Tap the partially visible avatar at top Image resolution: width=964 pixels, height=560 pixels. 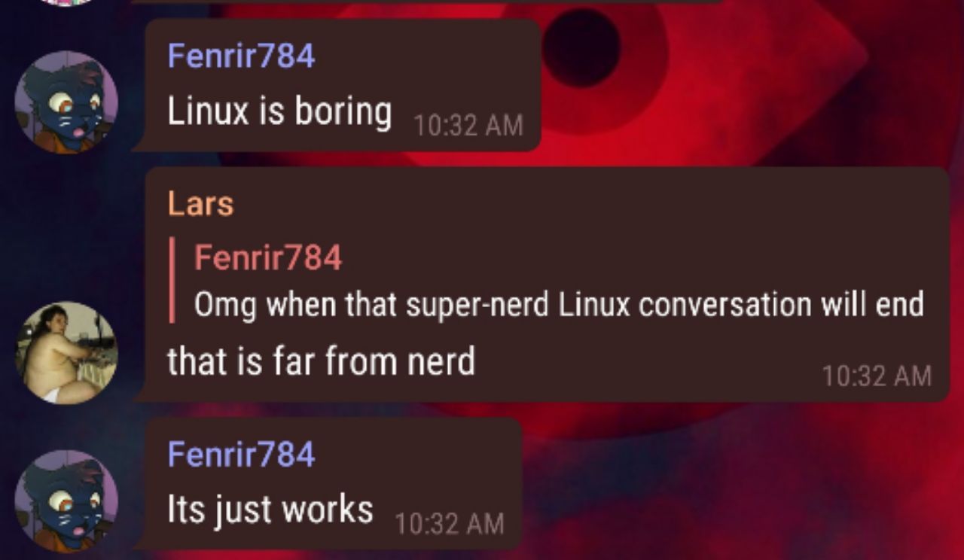coord(66,2)
